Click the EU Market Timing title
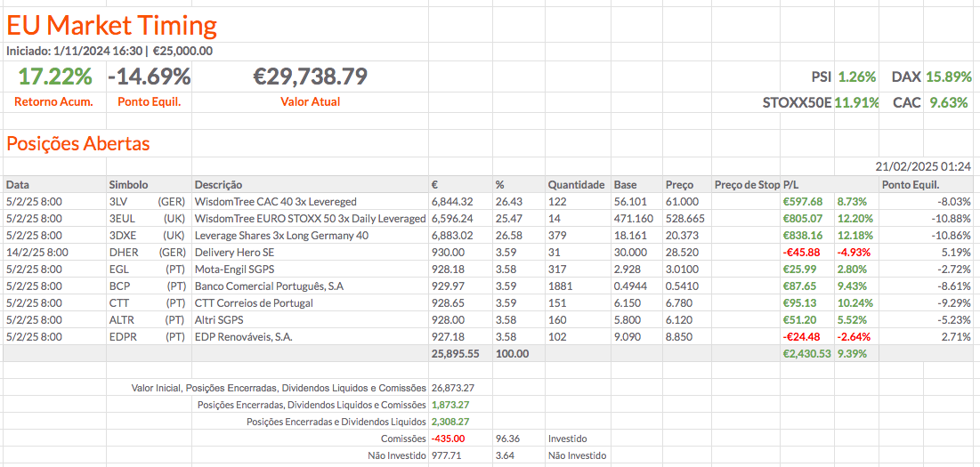The width and height of the screenshot is (980, 467). (x=112, y=25)
